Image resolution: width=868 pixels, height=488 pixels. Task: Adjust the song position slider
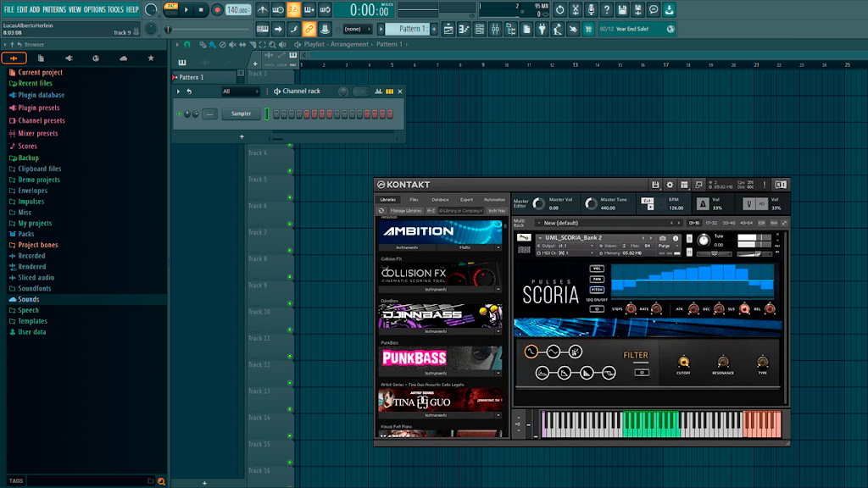(x=209, y=30)
